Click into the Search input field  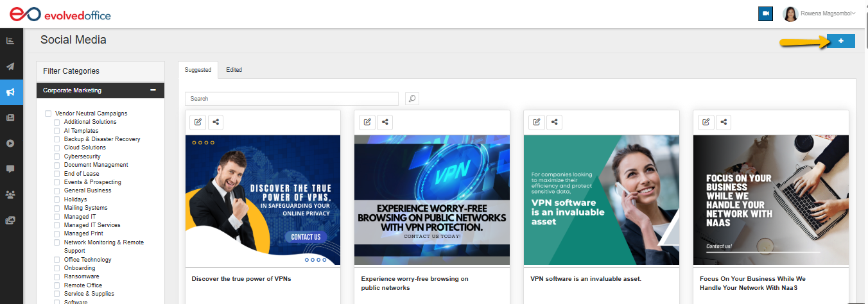coord(291,99)
